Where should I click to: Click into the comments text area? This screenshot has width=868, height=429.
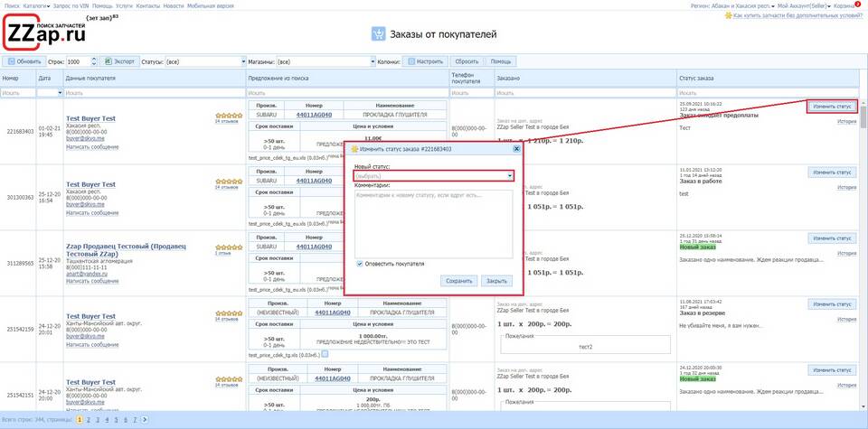click(x=433, y=221)
